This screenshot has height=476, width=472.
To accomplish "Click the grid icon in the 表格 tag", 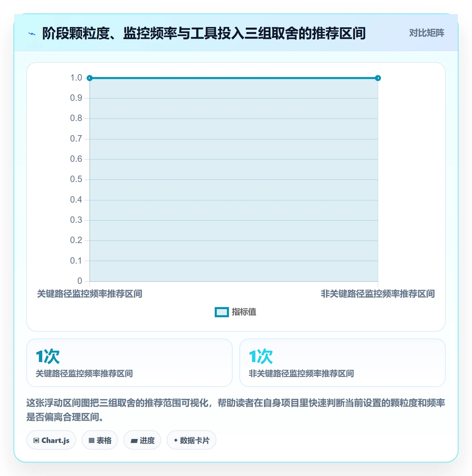I will (x=91, y=441).
